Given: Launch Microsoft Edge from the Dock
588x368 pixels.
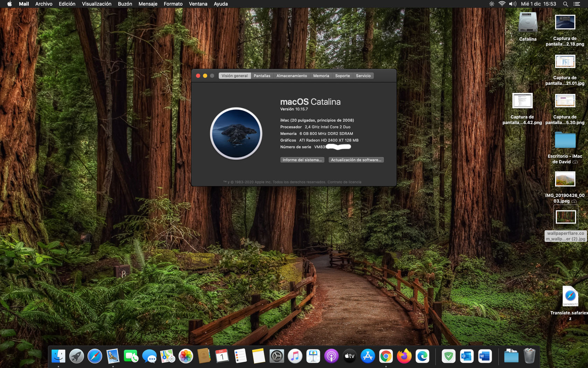Looking at the screenshot, I should 422,356.
